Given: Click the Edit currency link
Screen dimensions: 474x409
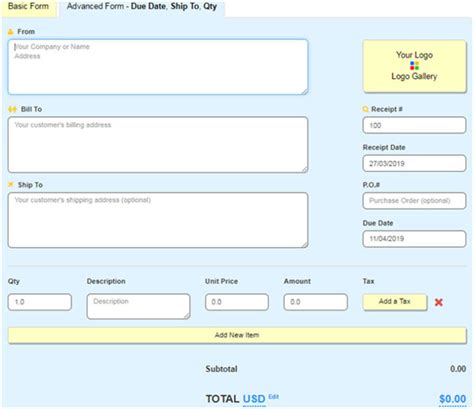Looking at the screenshot, I should point(274,397).
